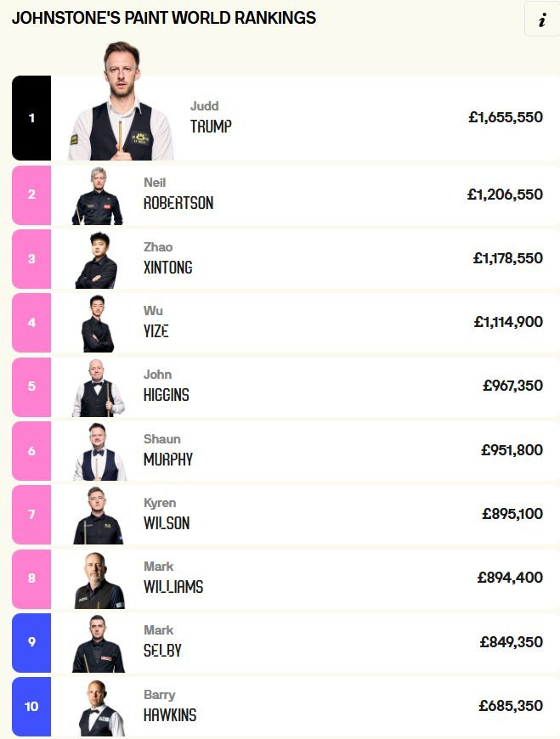This screenshot has width=560, height=739.
Task: Select Mark Williams's player thumbnail
Action: pos(99,579)
